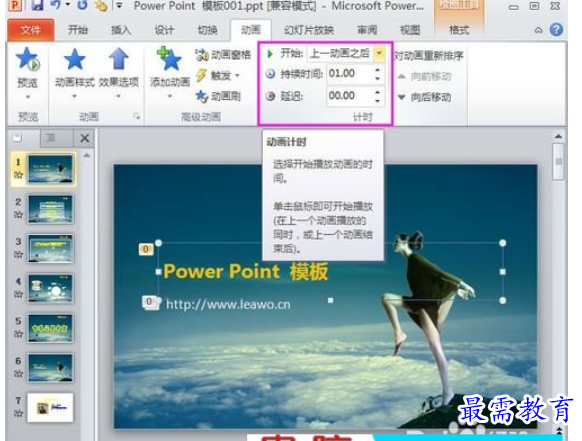Viewport: 582px width, 441px height.
Task: Collapse the ribbon with the caret icon
Action: (x=538, y=30)
